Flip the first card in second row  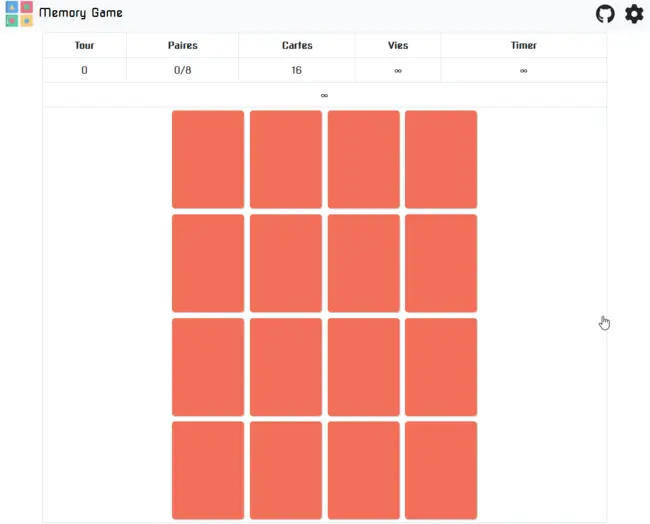[208, 263]
